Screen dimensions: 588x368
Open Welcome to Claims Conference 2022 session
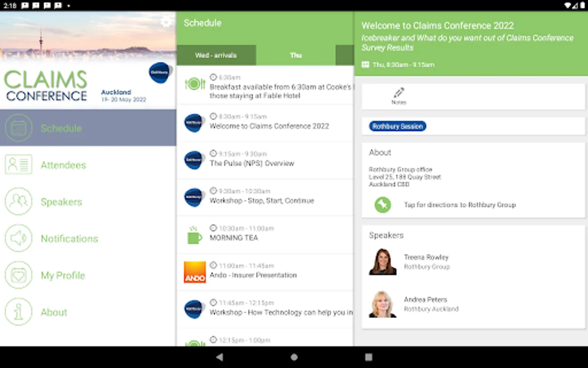click(x=265, y=123)
